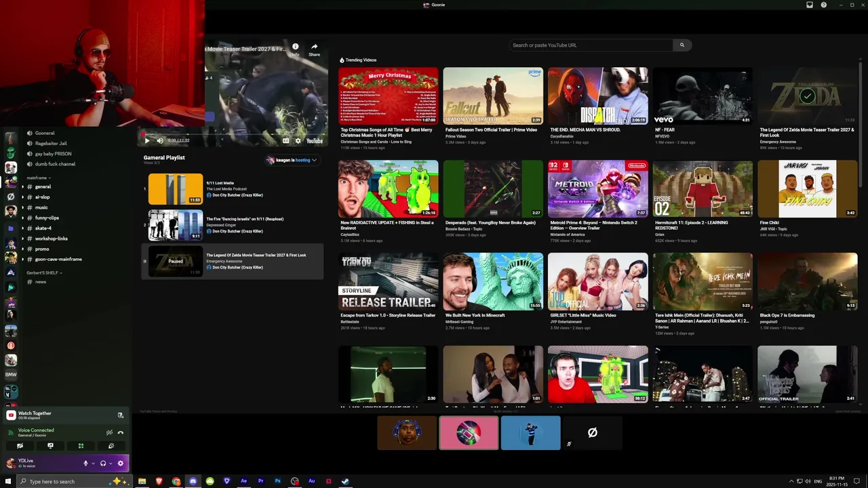868x488 pixels.
Task: Toggle microphone mute for YDLive
Action: 85,464
